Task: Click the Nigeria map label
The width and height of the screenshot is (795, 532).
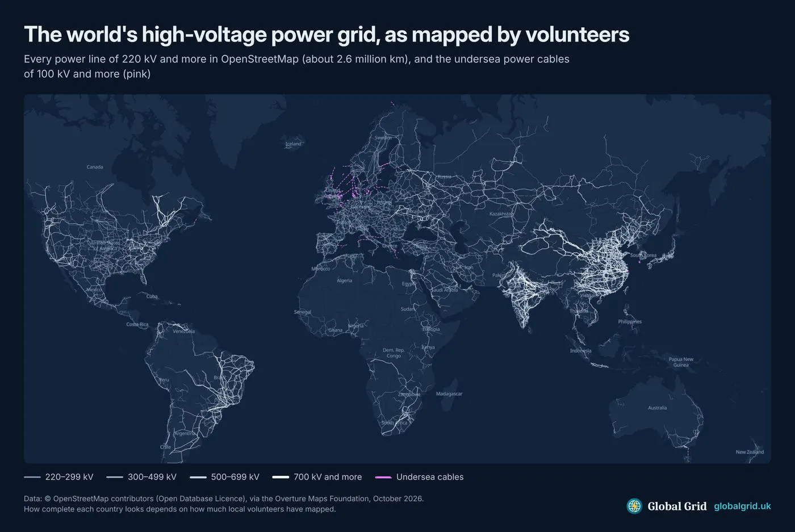Action: coord(356,326)
